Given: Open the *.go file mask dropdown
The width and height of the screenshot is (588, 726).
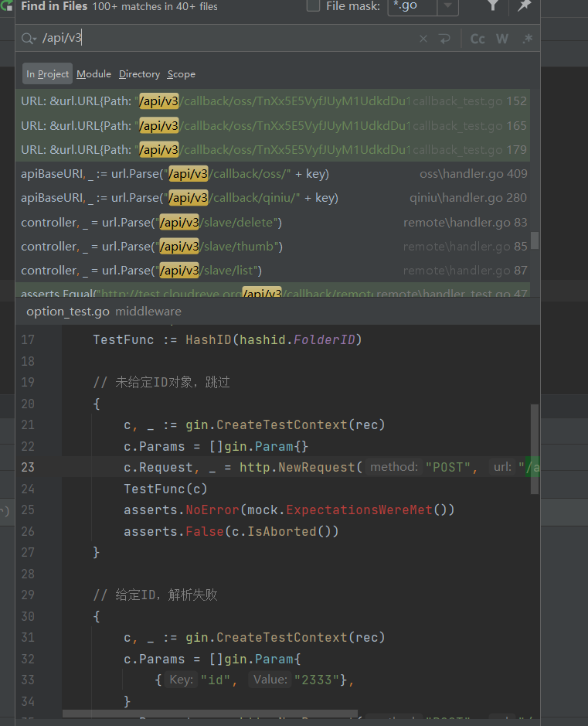Looking at the screenshot, I should 448,7.
